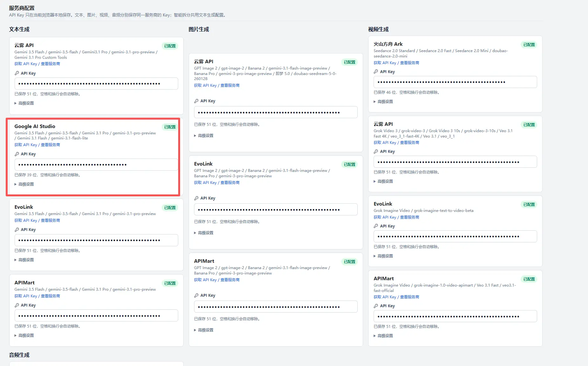The image size is (588, 366).
Task: Click the 图片生成 section heading
Action: point(199,29)
